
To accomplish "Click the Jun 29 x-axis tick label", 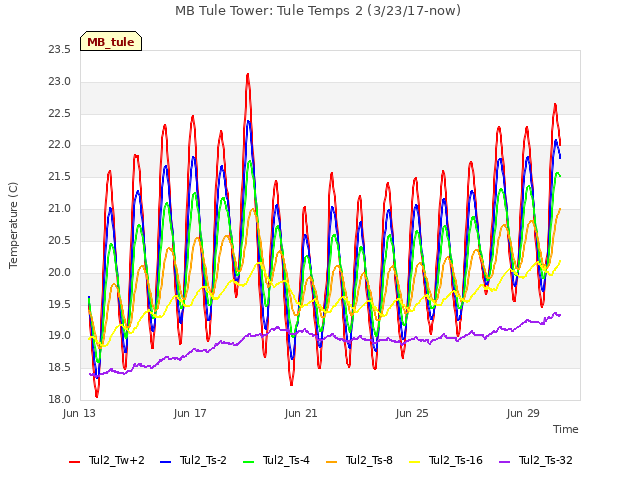I will click(523, 413).
